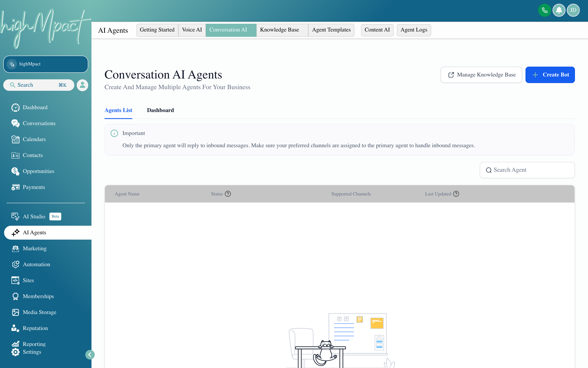Screen dimensions: 588x368
Task: Click the Reputation star person icon
Action: click(15, 328)
